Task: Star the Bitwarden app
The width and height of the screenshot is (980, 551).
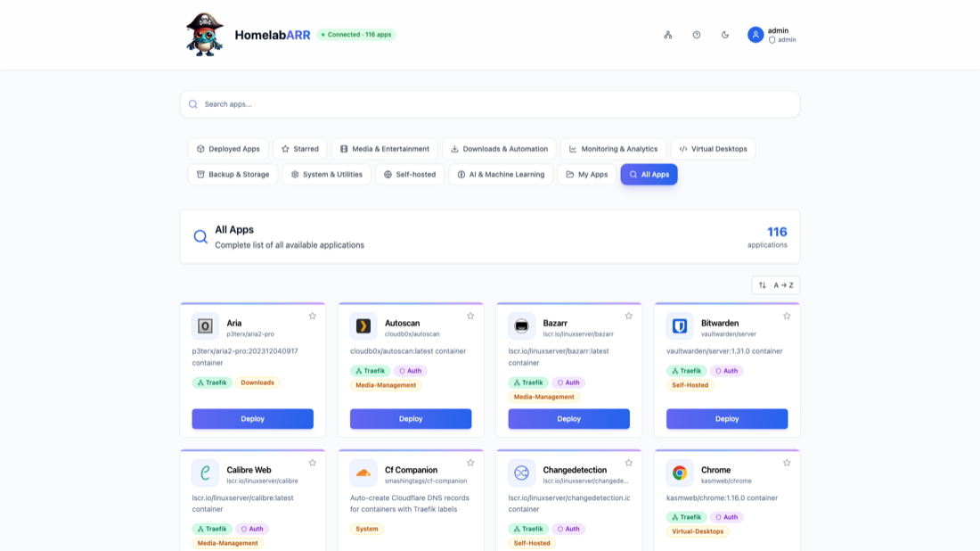Action: pos(787,316)
